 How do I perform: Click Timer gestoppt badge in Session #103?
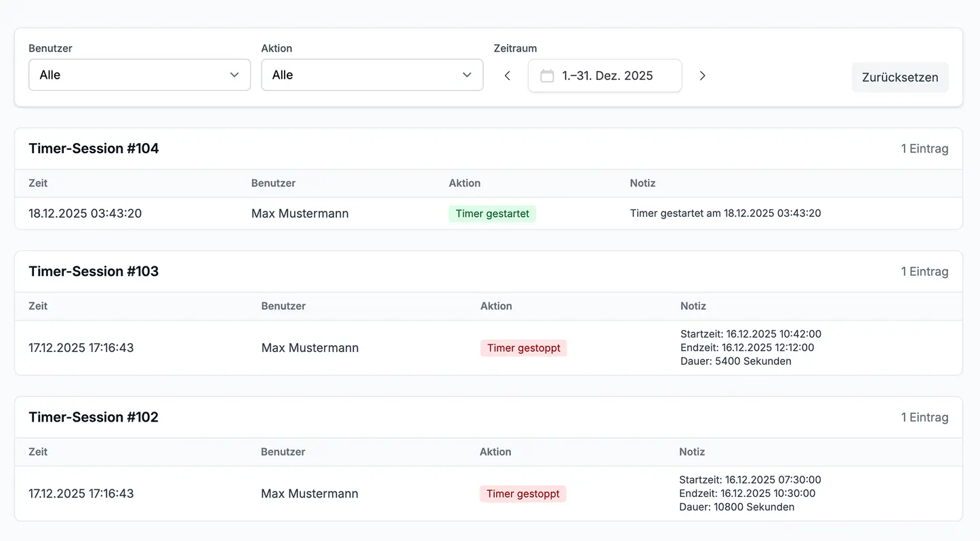click(523, 348)
